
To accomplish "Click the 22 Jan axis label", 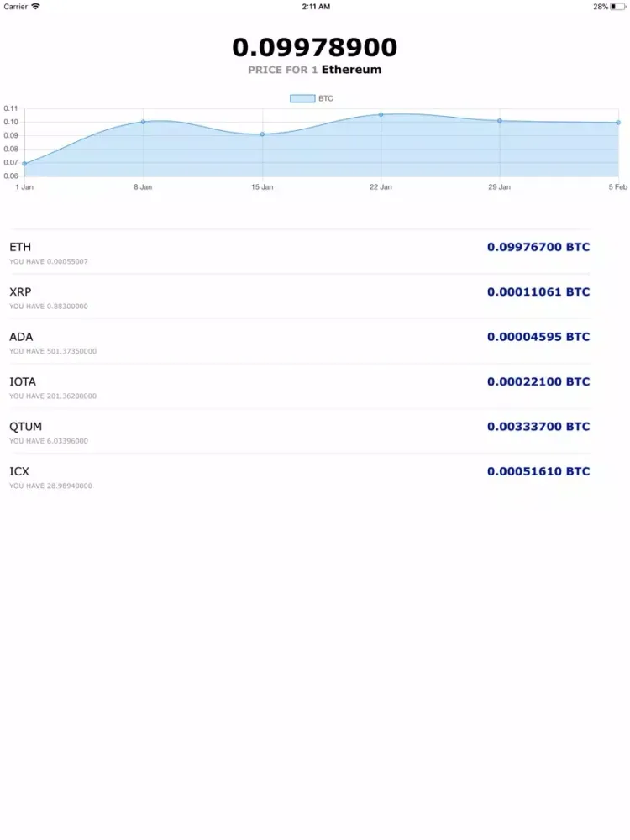I will [x=381, y=187].
